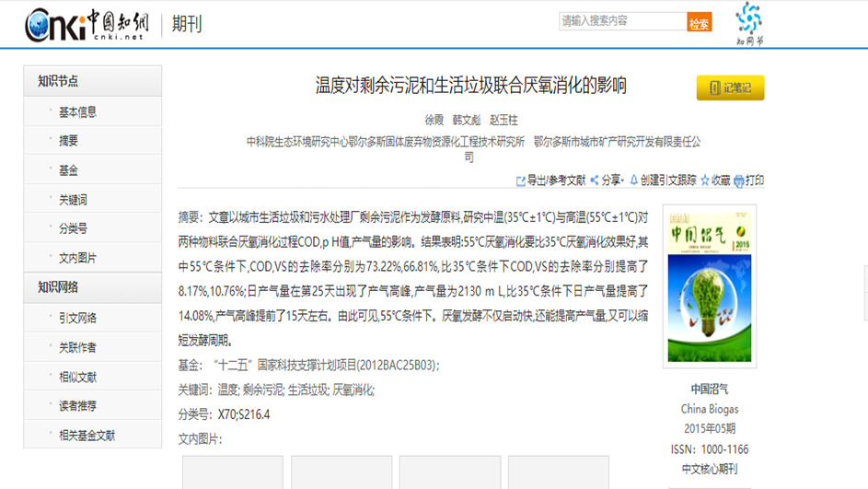
Task: Click the bell icon for 创建引文跟踪
Action: [634, 180]
